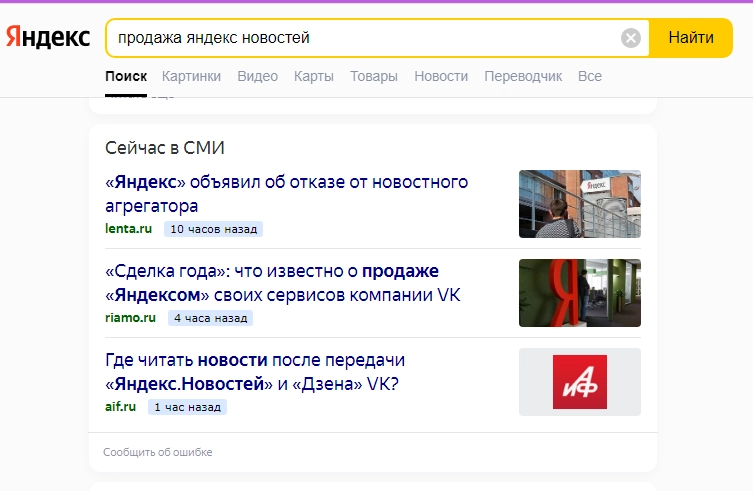
Task: Open the «Сделка года» headline from riamo.ru
Action: [x=282, y=282]
